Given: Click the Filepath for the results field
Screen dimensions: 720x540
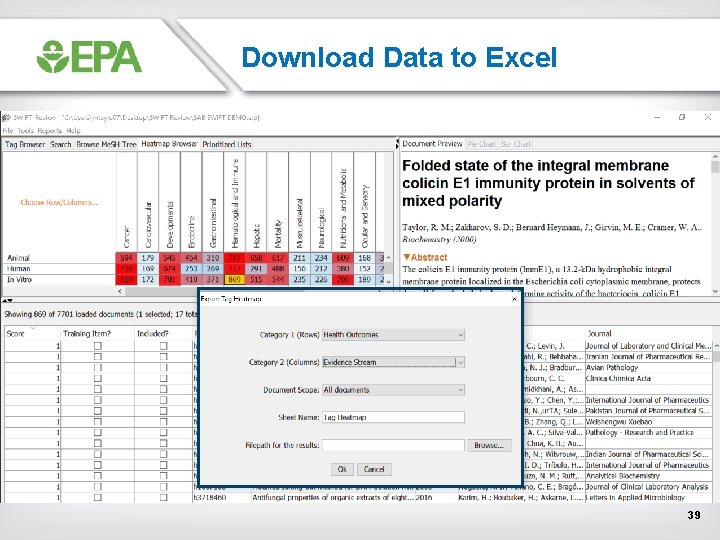Looking at the screenshot, I should (x=394, y=445).
